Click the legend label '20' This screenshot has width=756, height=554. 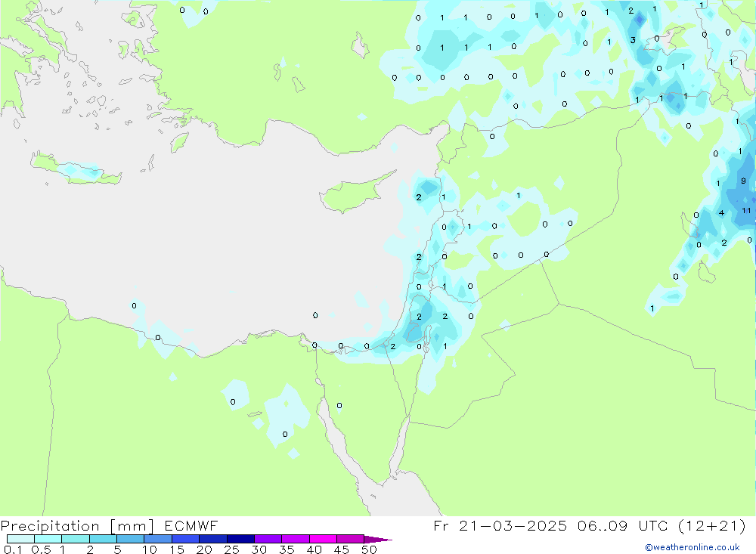pyautogui.click(x=204, y=549)
